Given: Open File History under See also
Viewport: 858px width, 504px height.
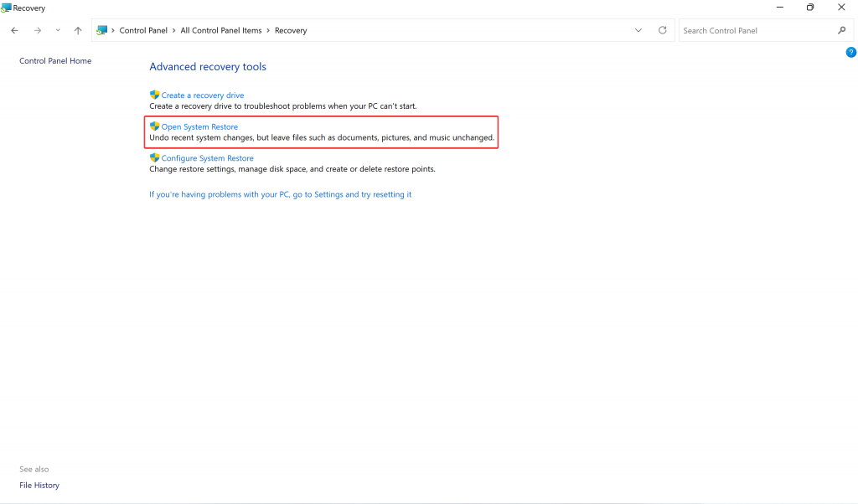Looking at the screenshot, I should 39,485.
